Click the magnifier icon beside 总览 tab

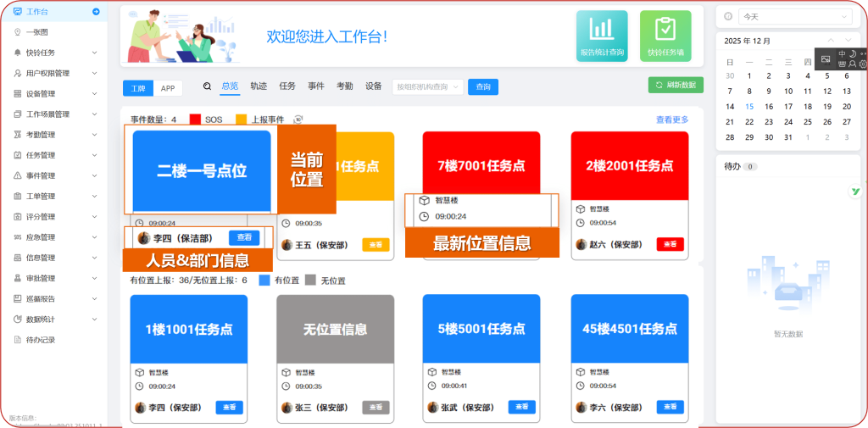pos(207,86)
